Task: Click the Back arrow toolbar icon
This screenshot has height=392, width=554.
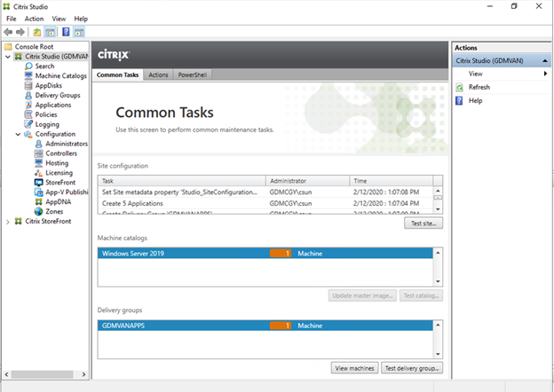Action: click(x=8, y=32)
